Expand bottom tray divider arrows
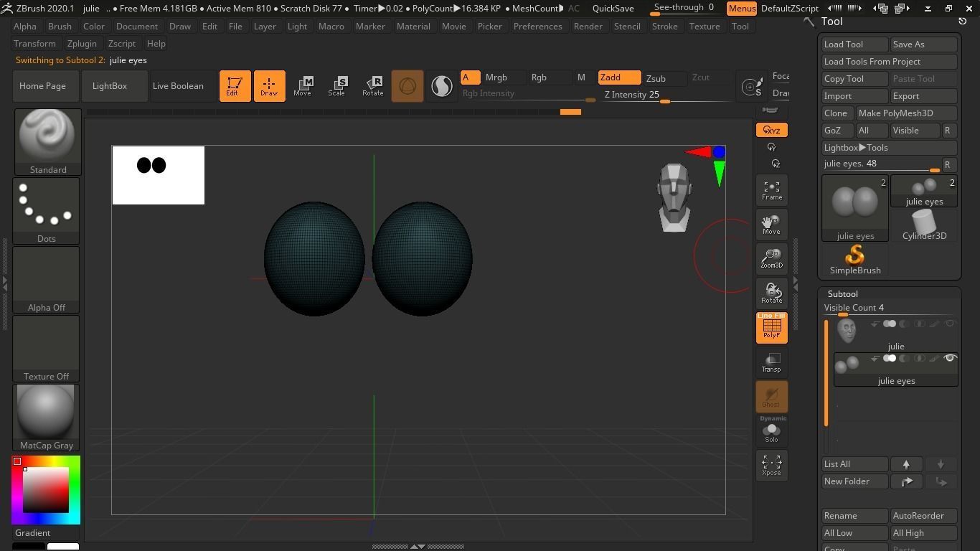 [x=418, y=547]
